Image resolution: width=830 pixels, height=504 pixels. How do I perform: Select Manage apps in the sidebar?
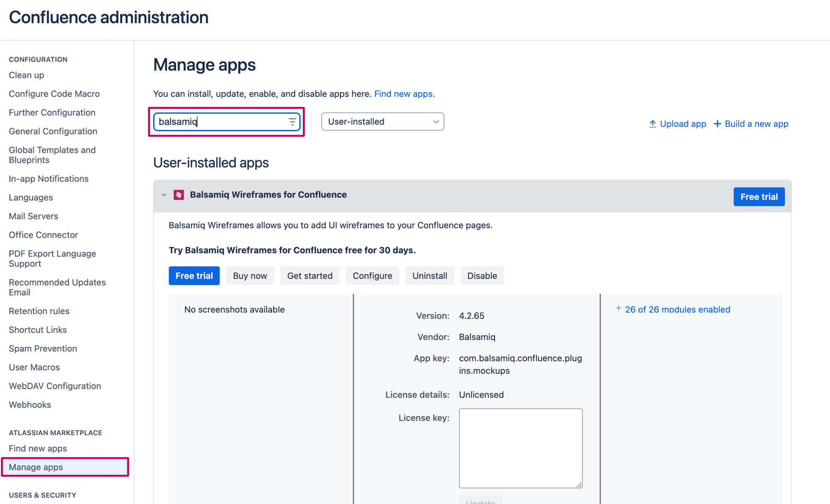[36, 467]
